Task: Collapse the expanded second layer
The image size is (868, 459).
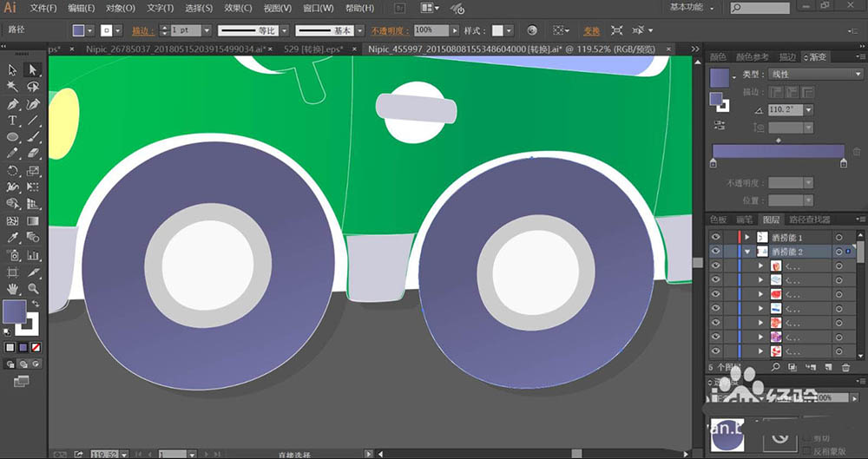Action: [x=746, y=252]
